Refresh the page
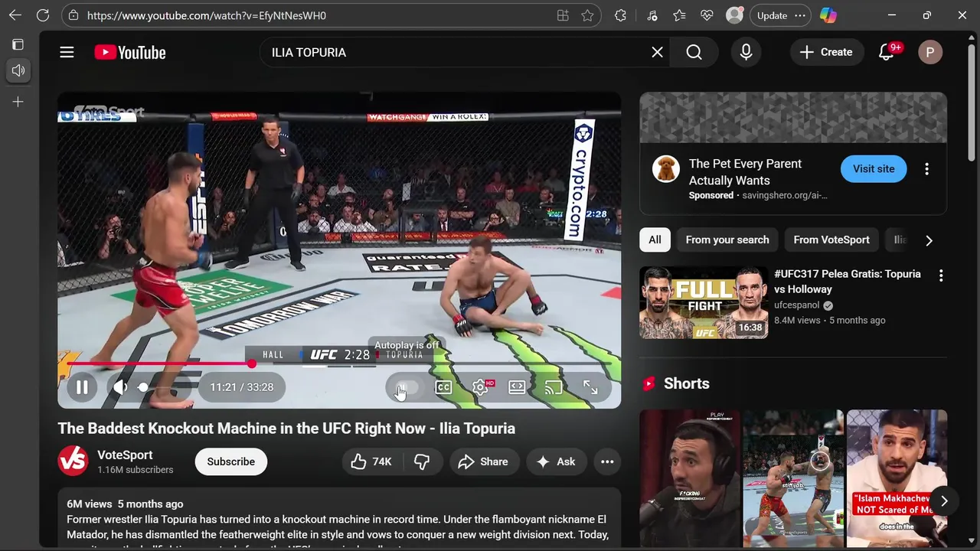This screenshot has height=551, width=980. tap(43, 15)
